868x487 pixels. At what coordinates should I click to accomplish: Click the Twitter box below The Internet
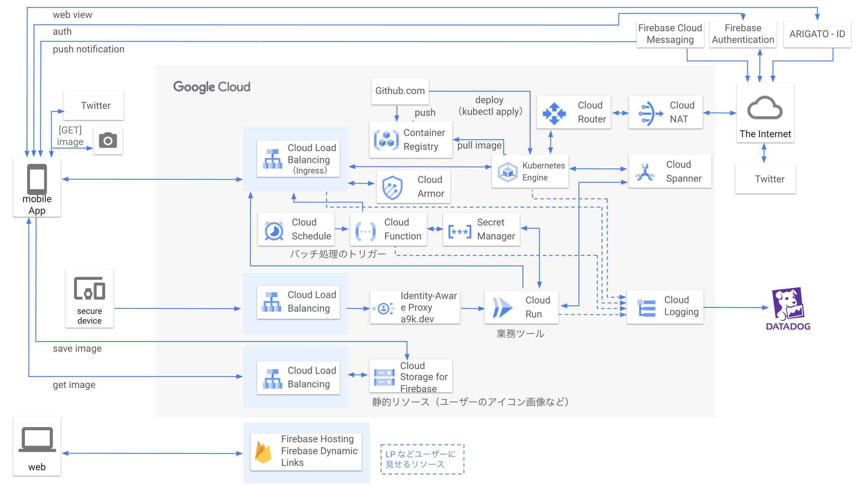[x=765, y=179]
